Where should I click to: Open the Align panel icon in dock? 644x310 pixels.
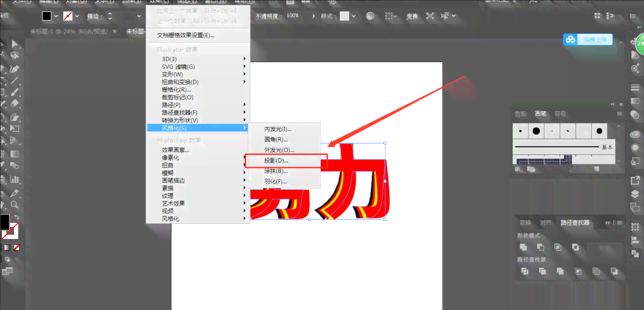pyautogui.click(x=635, y=240)
